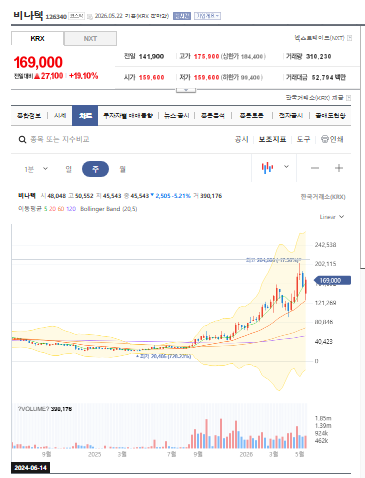Click the chart search magnifier icon
The image size is (365, 478).
22,139
